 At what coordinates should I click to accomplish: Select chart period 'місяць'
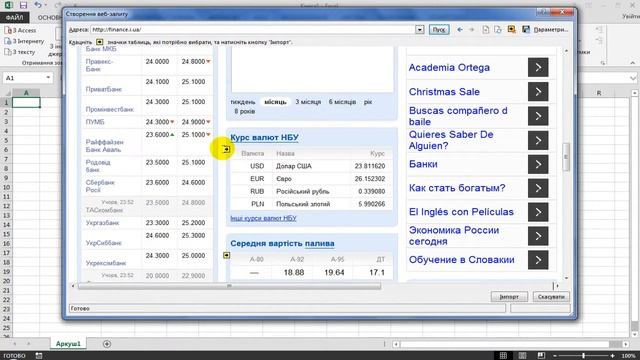click(x=275, y=102)
